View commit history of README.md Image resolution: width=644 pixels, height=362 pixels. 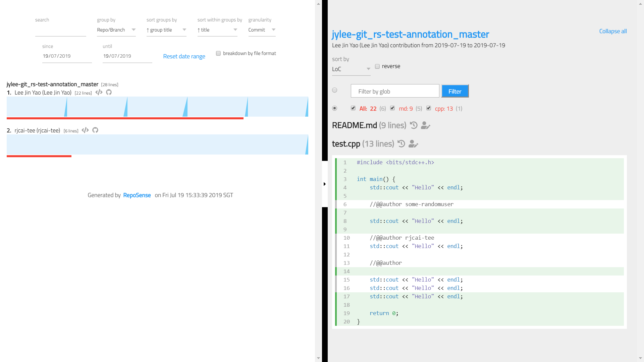point(414,125)
